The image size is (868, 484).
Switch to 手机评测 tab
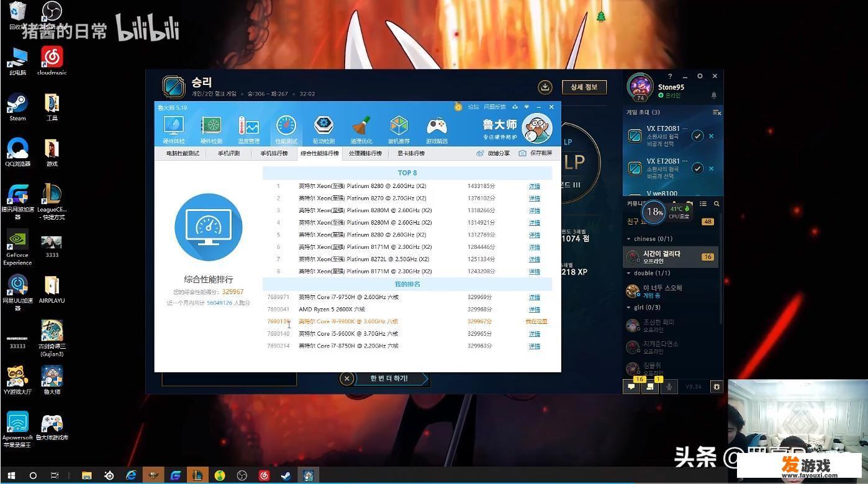tap(228, 153)
